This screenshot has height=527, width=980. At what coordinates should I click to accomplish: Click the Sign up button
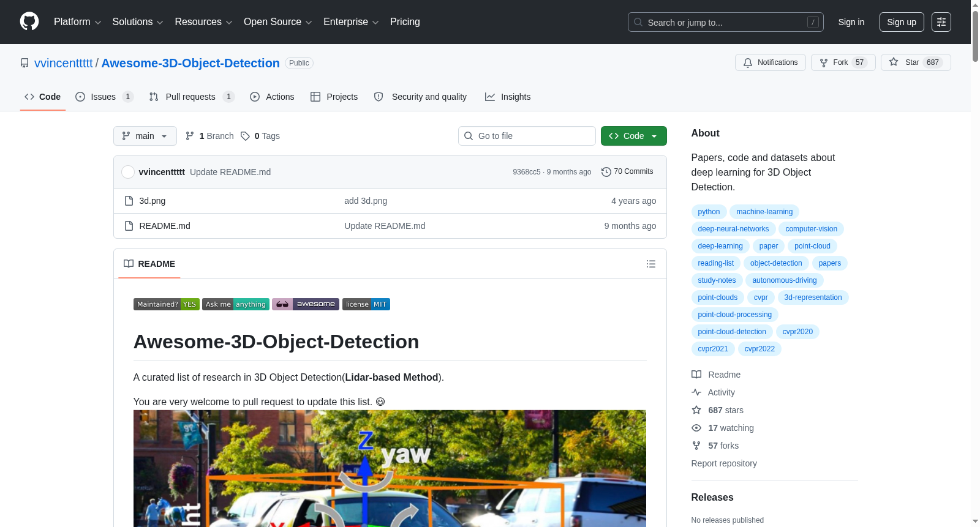(902, 22)
